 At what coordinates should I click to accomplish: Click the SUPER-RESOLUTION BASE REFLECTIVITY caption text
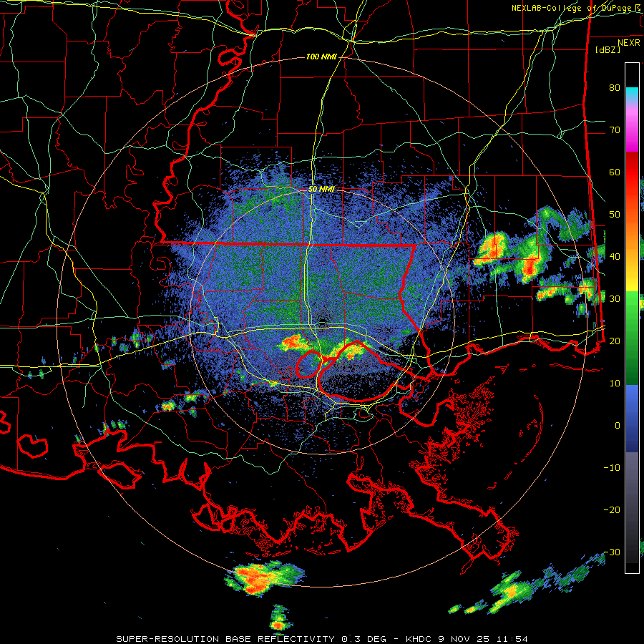coord(225,639)
